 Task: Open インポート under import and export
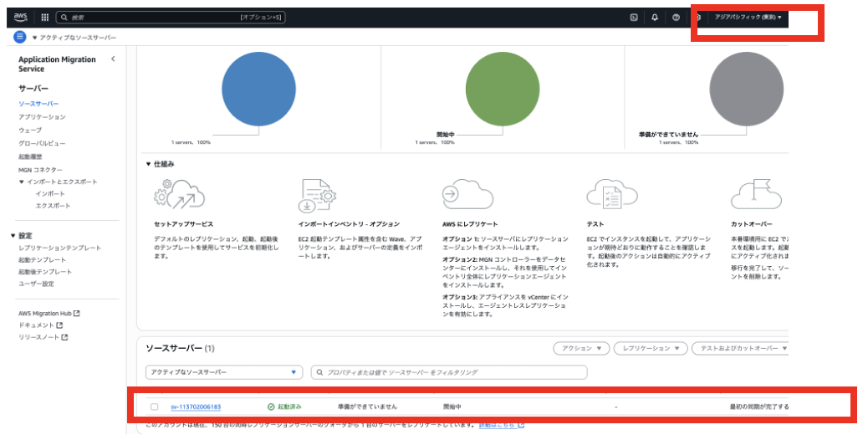tap(50, 194)
